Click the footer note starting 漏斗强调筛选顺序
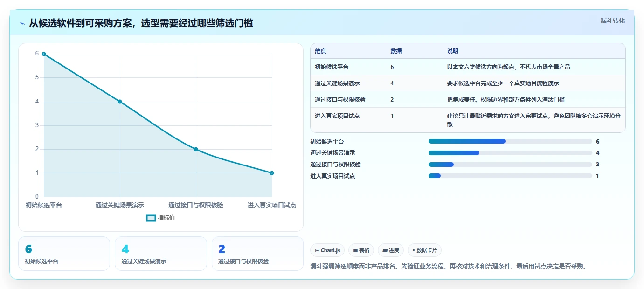Image resolution: width=644 pixels, height=289 pixels. point(448,267)
